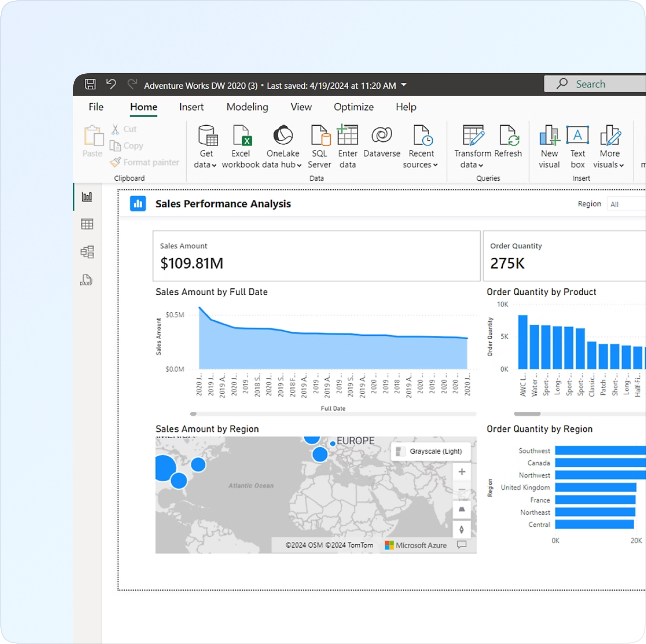This screenshot has width=646, height=644.
Task: Click the France label in region chart
Action: click(540, 500)
